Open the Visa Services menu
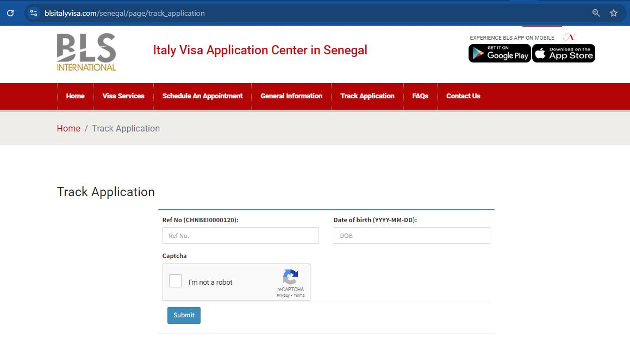This screenshot has height=364, width=630. click(x=123, y=96)
